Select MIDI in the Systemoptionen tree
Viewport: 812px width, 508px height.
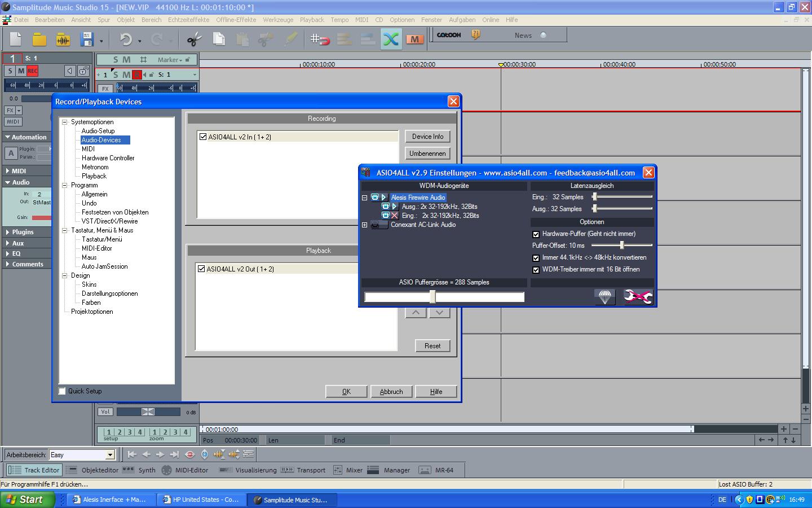[x=88, y=149]
